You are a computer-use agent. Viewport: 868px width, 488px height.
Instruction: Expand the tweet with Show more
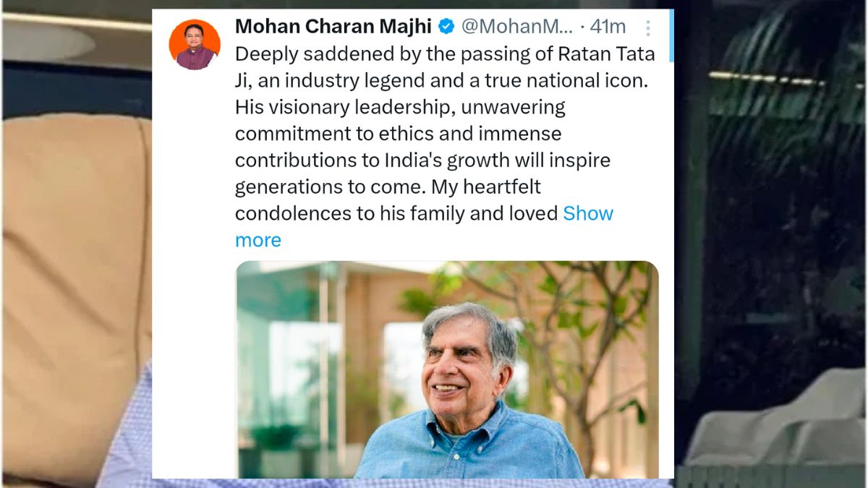[x=587, y=214]
